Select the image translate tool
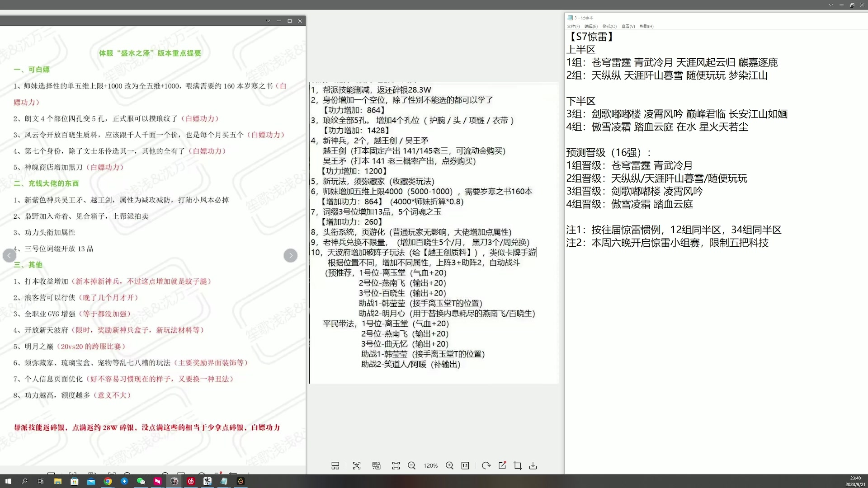 pyautogui.click(x=377, y=465)
